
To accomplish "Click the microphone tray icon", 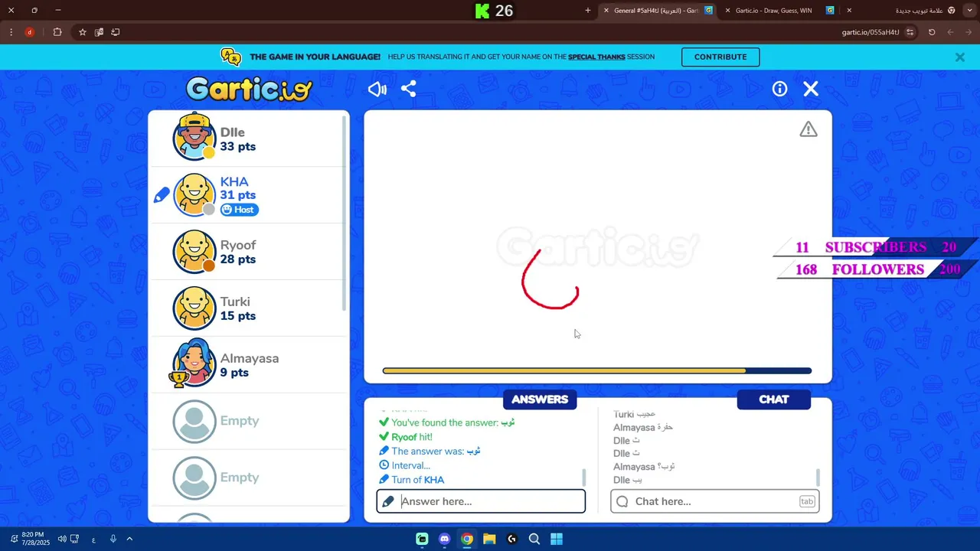I will click(x=113, y=539).
